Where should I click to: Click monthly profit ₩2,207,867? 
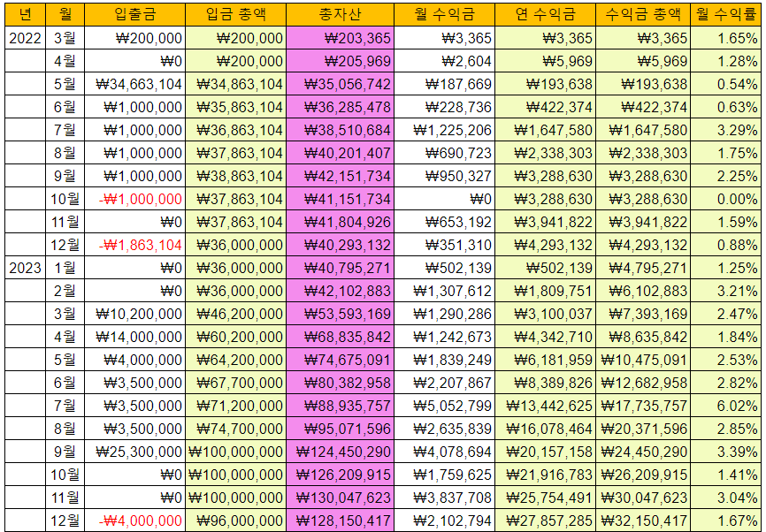(x=445, y=384)
